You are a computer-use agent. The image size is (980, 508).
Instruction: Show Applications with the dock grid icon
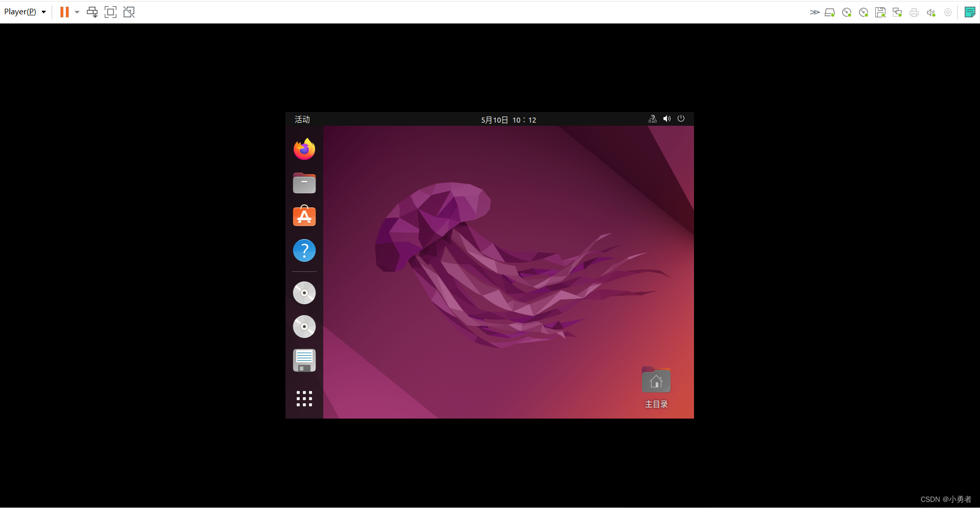coord(304,399)
